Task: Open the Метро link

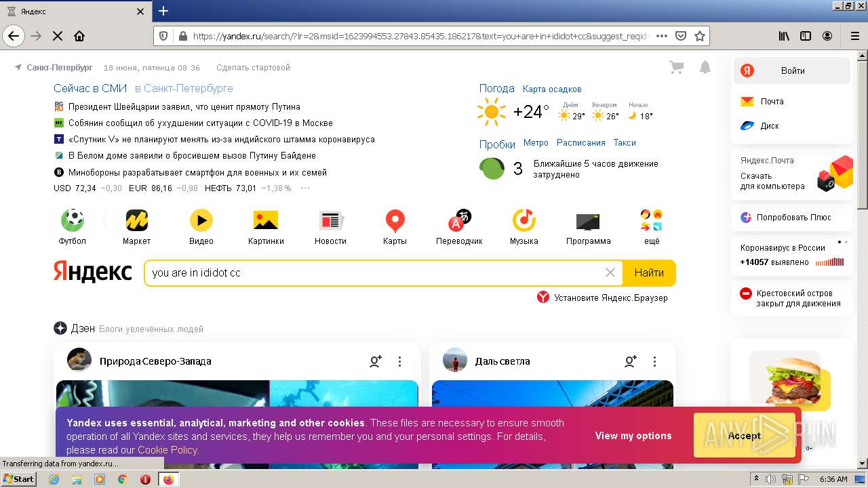Action: [536, 143]
